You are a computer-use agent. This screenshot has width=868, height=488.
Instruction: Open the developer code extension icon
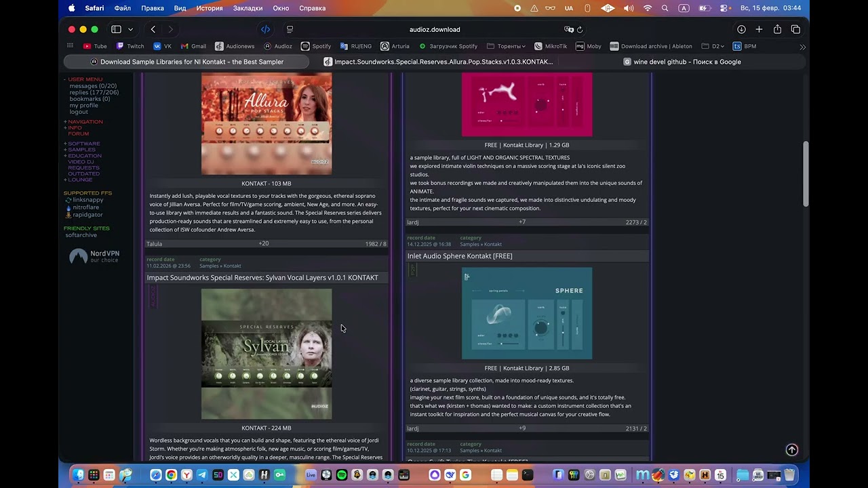[265, 29]
